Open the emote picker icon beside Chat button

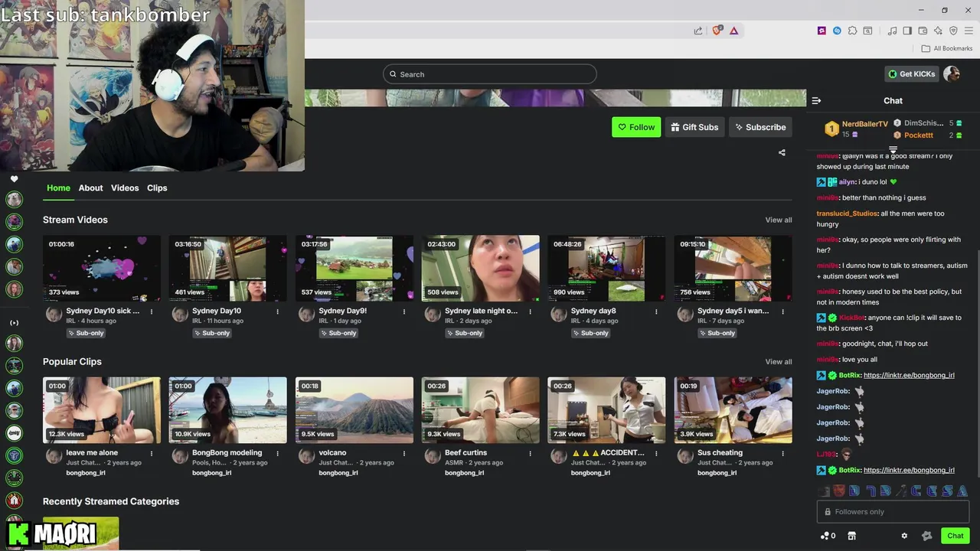tap(926, 536)
